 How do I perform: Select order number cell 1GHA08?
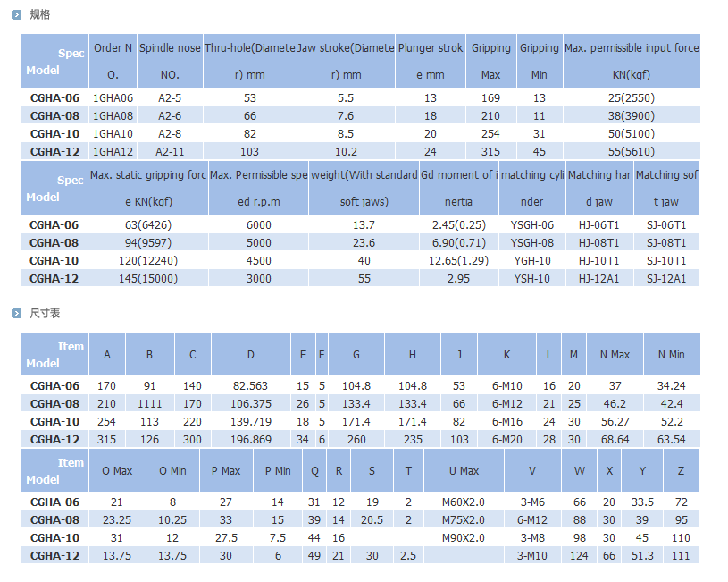point(113,115)
